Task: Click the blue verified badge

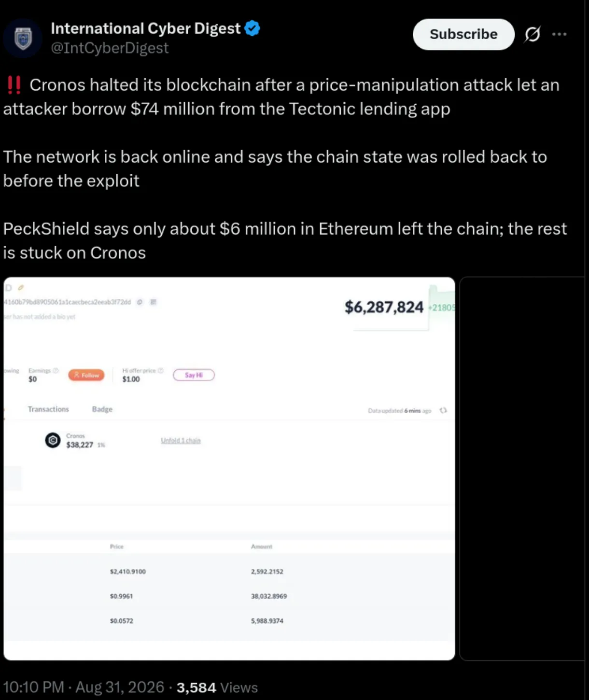Action: point(252,28)
